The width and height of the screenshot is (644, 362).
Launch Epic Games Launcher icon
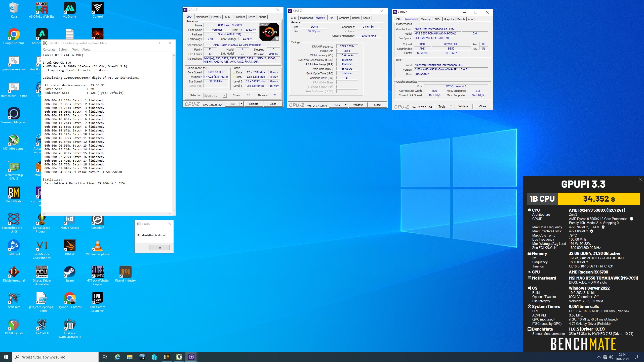pyautogui.click(x=98, y=302)
